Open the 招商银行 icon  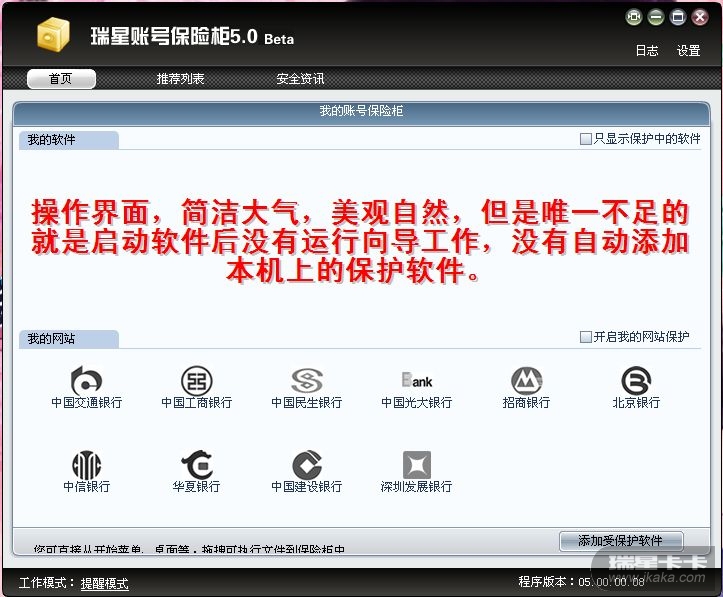click(x=527, y=381)
